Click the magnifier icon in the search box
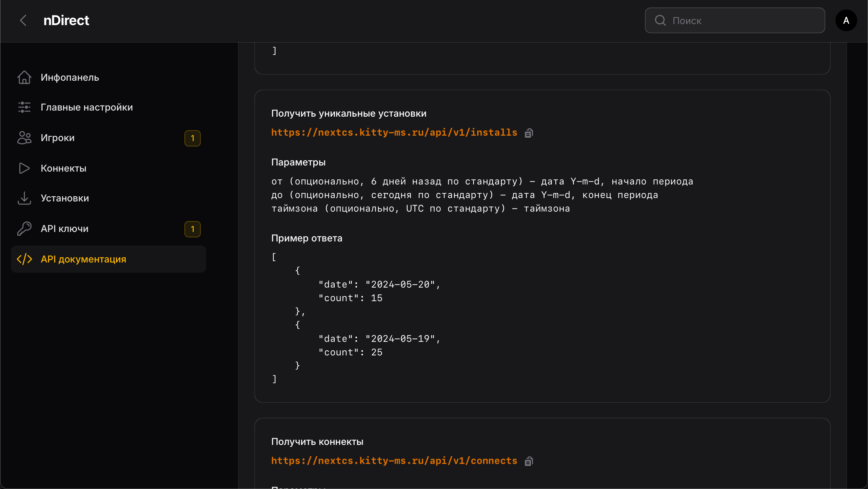868x489 pixels. [660, 20]
